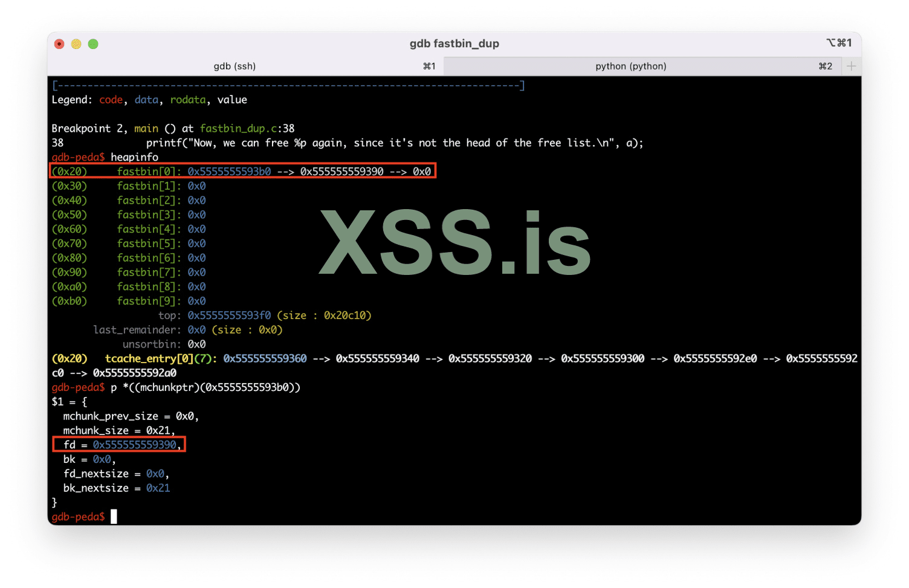This screenshot has height=588, width=909.
Task: Close the gdb fastbin_dup window
Action: (59, 44)
